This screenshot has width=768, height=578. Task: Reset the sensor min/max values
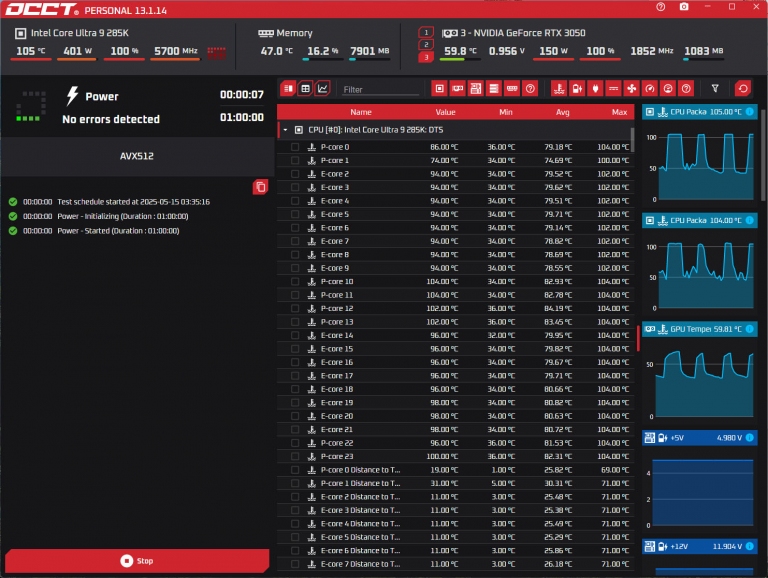[x=743, y=89]
